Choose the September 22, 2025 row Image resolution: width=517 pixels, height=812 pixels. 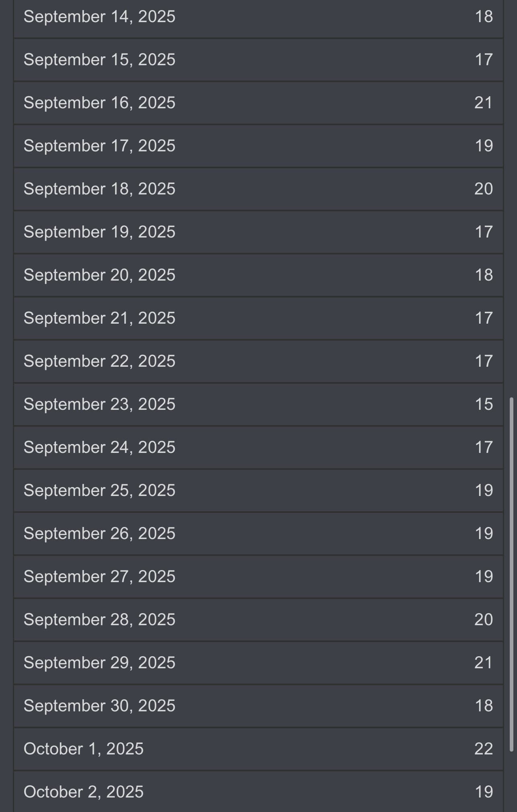(x=258, y=362)
